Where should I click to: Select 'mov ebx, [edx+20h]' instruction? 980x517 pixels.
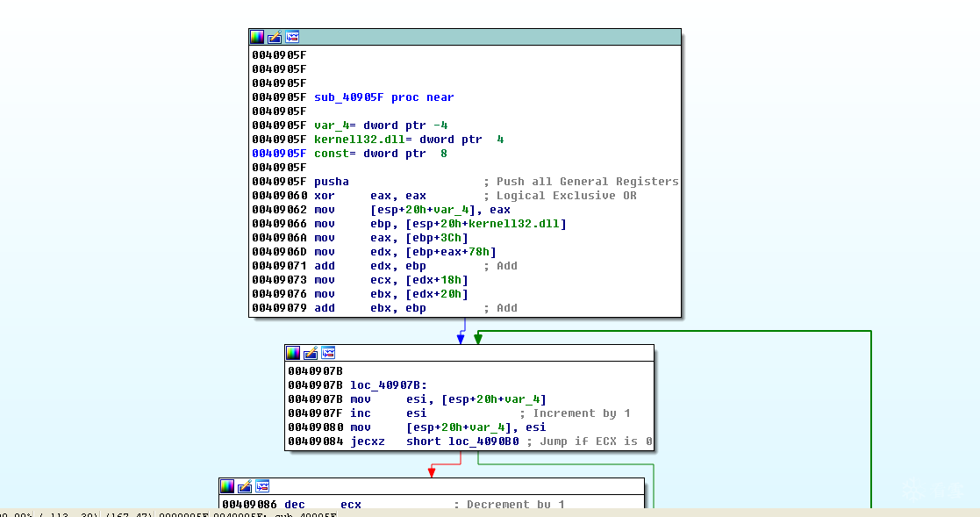coord(390,294)
